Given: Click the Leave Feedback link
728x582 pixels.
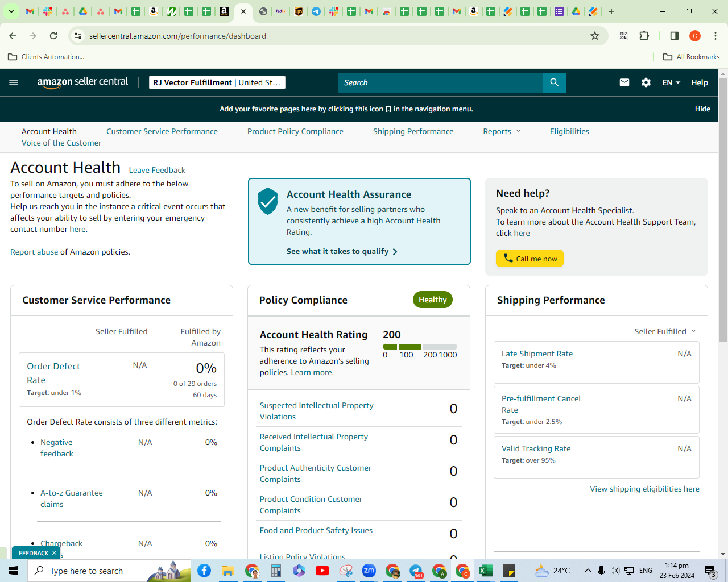Looking at the screenshot, I should pyautogui.click(x=157, y=170).
